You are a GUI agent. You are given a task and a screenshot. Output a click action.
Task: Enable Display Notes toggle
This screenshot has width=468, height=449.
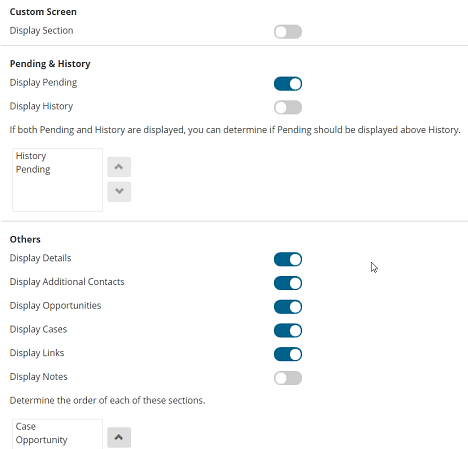pos(288,378)
